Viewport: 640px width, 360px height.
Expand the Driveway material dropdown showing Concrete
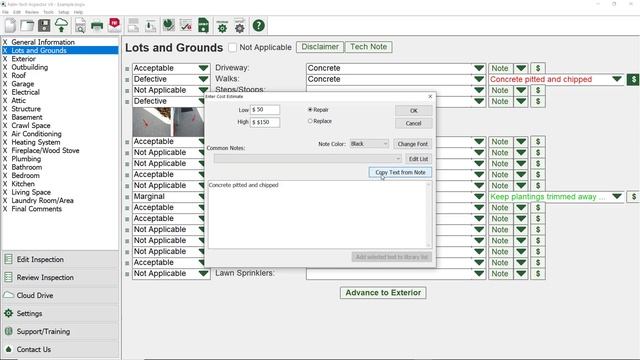point(479,68)
